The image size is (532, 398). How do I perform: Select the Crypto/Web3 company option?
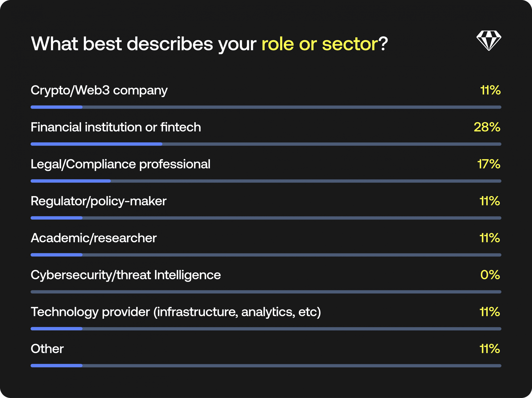pos(99,90)
